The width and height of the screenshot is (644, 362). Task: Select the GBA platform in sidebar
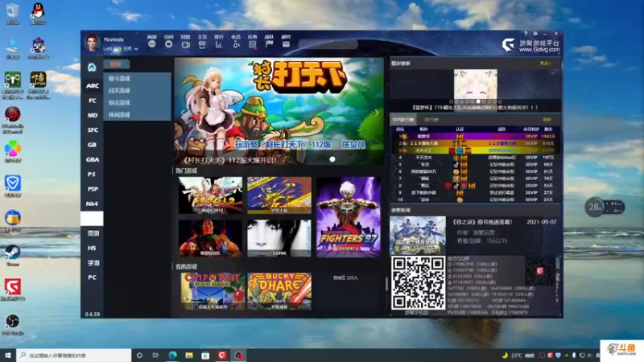coord(93,159)
